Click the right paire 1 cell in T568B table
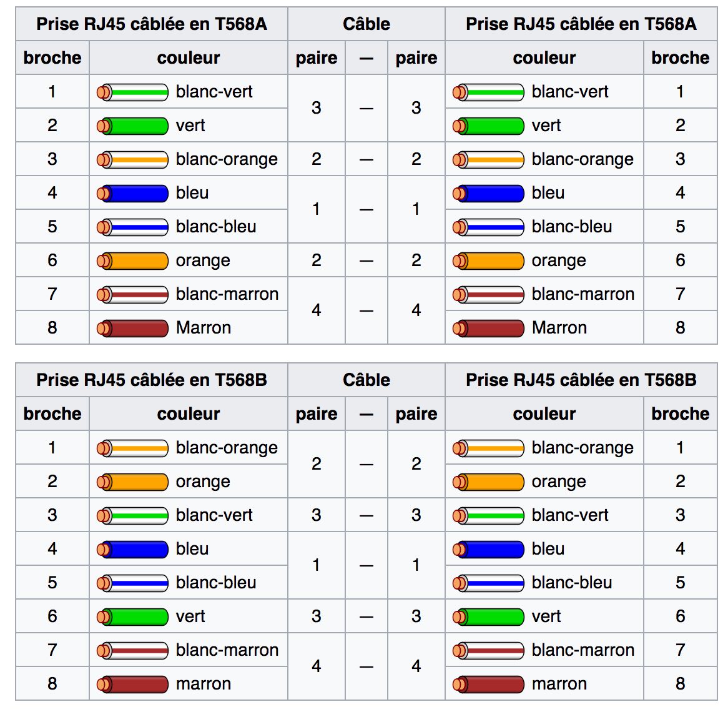Image resolution: width=728 pixels, height=717 pixels. click(x=416, y=565)
